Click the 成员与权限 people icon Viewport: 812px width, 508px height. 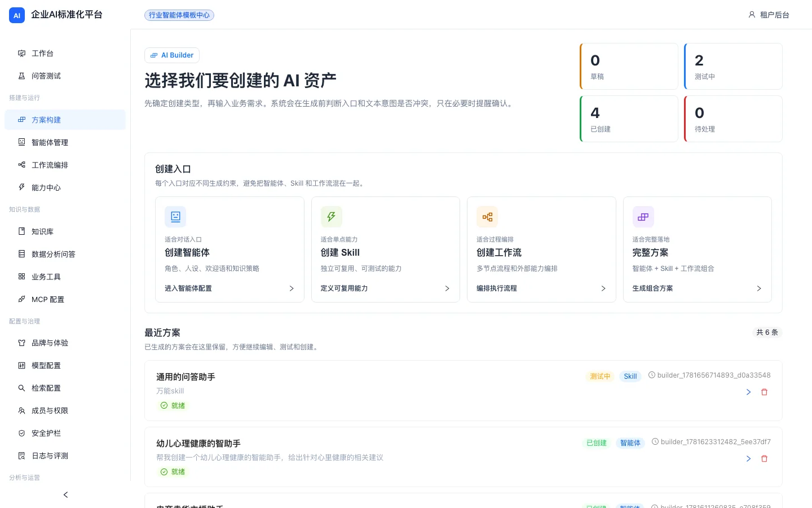point(21,410)
